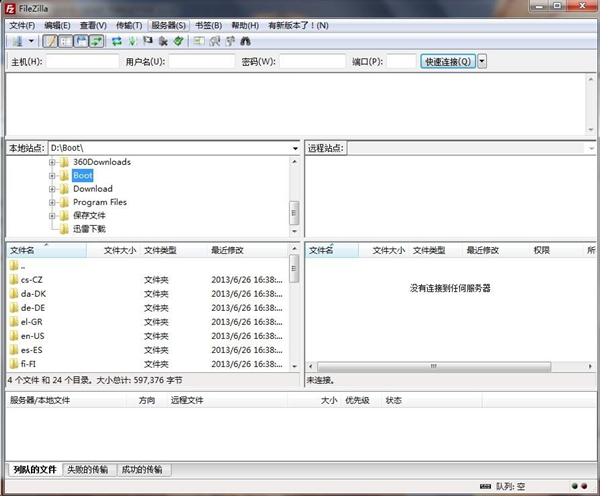The width and height of the screenshot is (600, 496).
Task: Click the refresh file lists icon
Action: coord(117,41)
